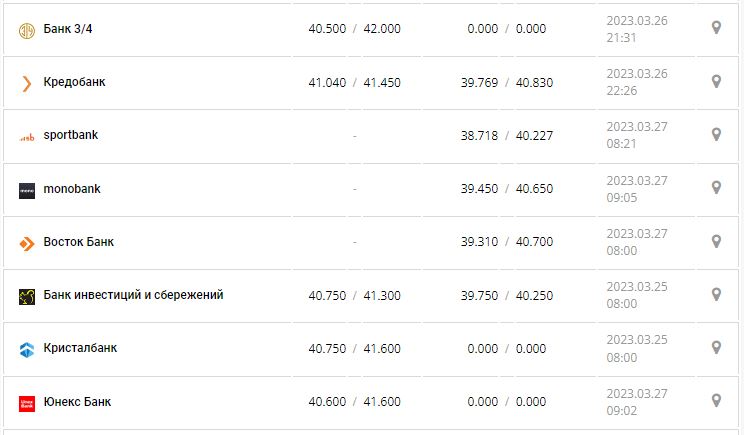The height and width of the screenshot is (435, 744).
Task: Click the monobank black logo icon
Action: (x=27, y=190)
